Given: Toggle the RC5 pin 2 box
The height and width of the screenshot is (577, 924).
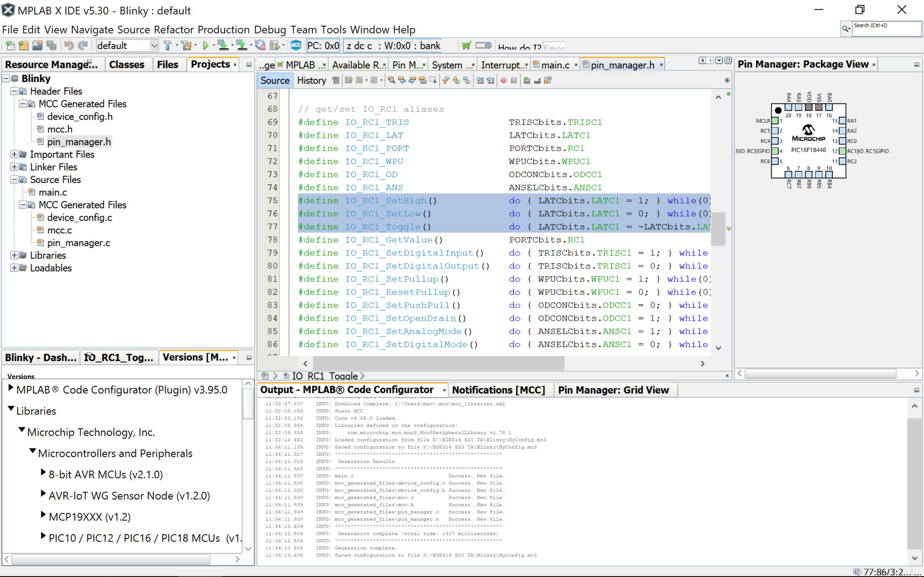Looking at the screenshot, I should click(775, 131).
